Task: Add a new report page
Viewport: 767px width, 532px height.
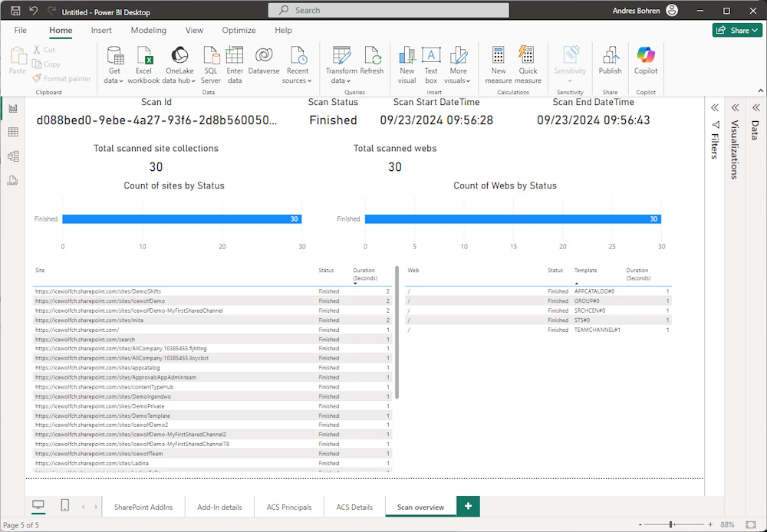Action: click(x=468, y=506)
